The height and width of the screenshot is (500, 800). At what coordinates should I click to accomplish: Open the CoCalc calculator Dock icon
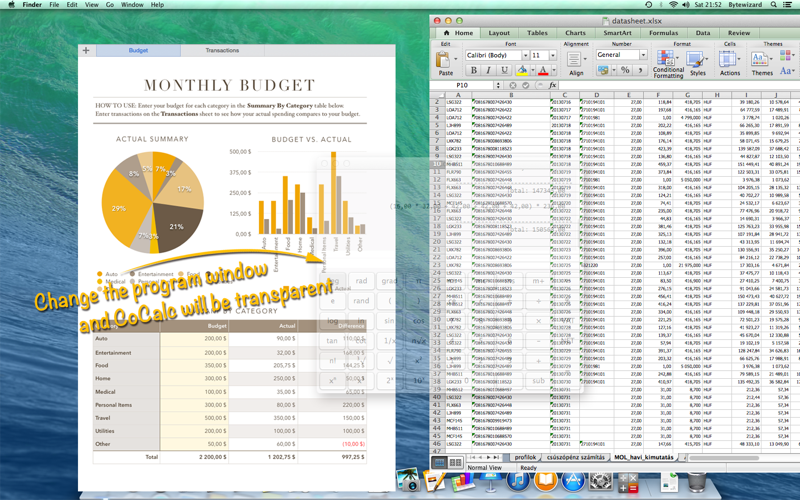pyautogui.click(x=628, y=482)
